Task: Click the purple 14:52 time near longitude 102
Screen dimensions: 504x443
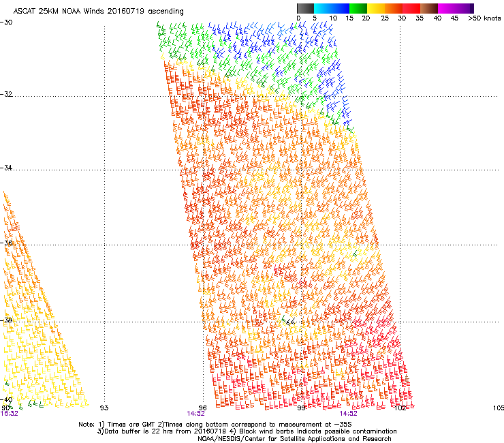Action: (349, 414)
